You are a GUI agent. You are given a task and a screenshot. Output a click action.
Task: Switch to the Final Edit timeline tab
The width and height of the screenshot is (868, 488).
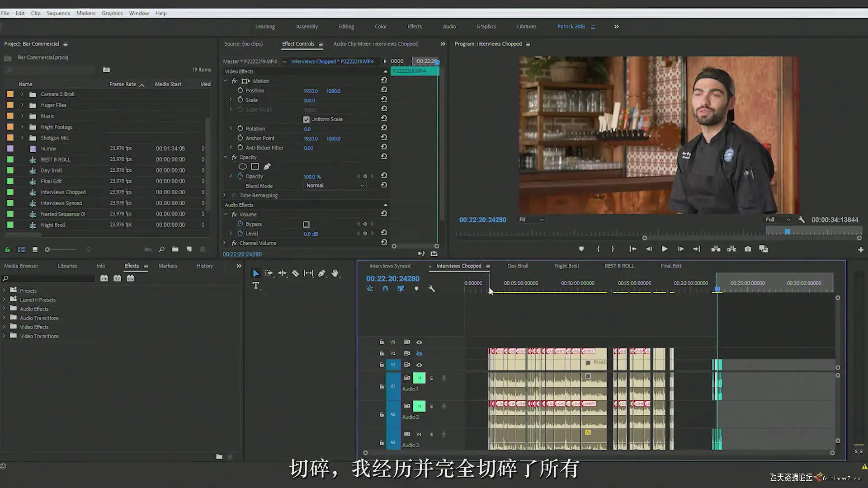click(x=670, y=266)
